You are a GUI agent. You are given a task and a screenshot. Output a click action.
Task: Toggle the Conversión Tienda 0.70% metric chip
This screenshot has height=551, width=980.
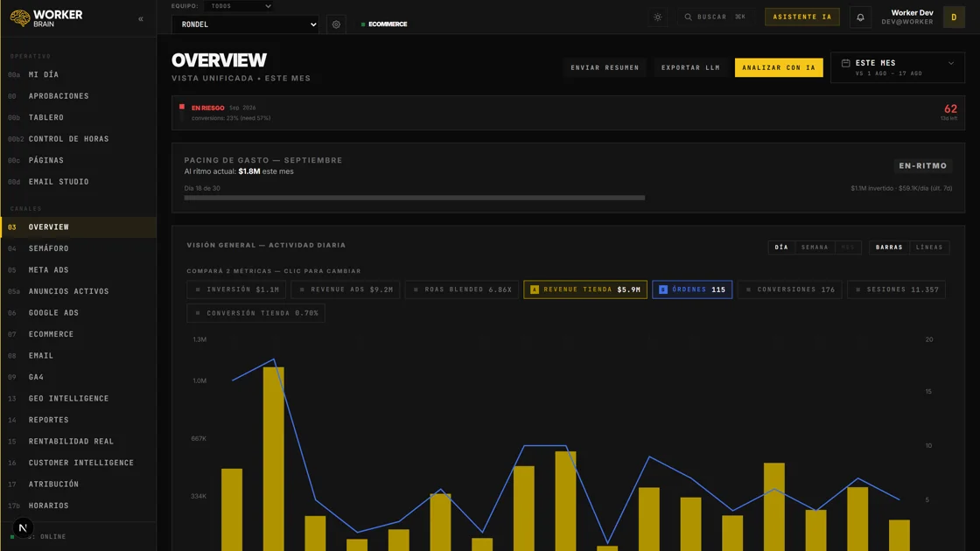255,313
